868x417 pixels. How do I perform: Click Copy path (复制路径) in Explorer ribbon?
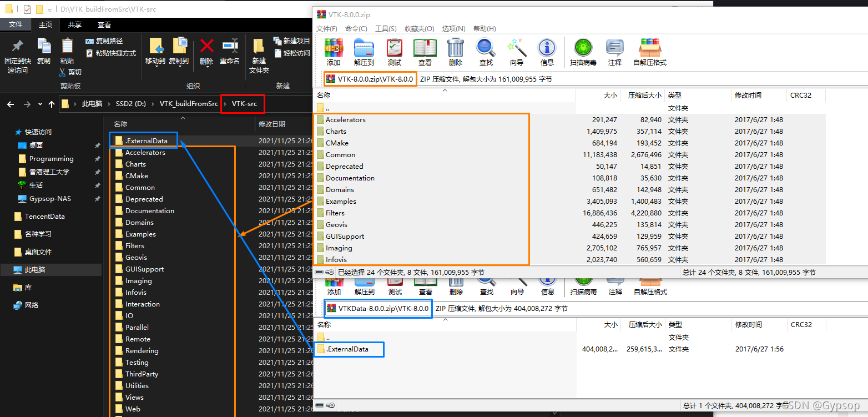coord(104,41)
